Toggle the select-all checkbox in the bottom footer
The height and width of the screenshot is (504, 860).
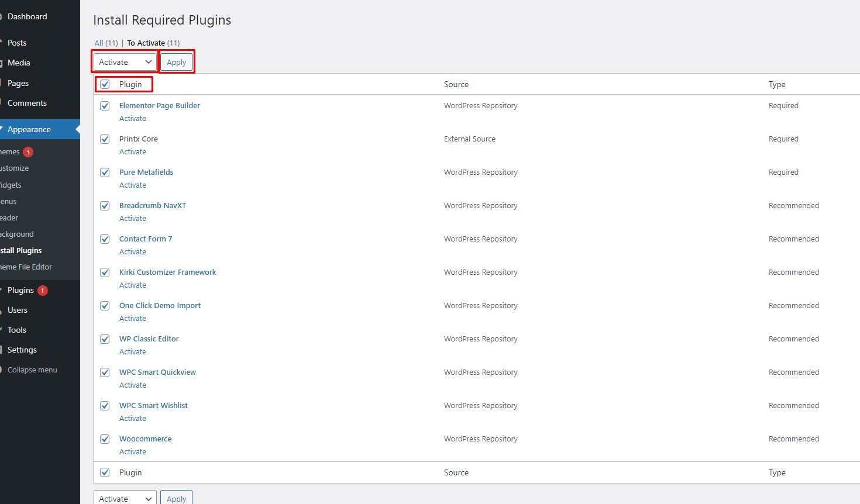click(105, 472)
